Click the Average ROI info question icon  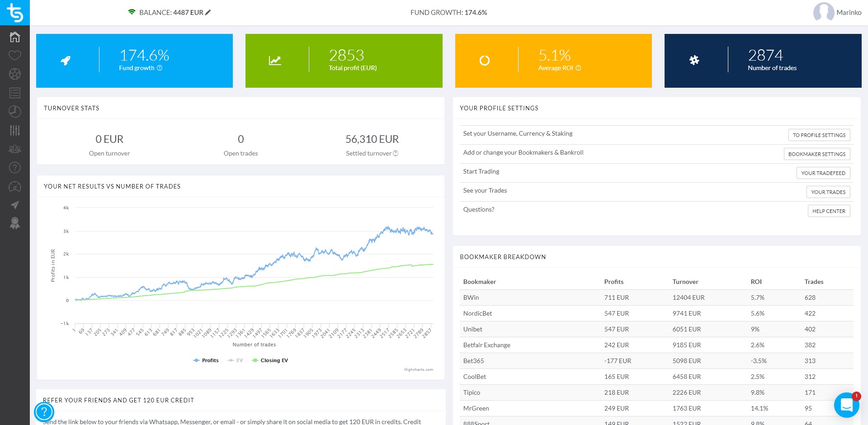click(578, 68)
